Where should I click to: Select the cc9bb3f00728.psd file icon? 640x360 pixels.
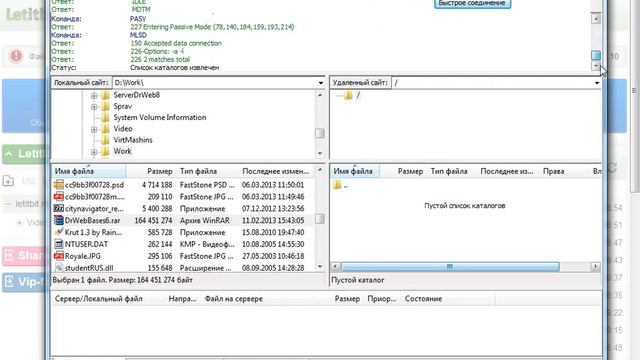pyautogui.click(x=59, y=185)
